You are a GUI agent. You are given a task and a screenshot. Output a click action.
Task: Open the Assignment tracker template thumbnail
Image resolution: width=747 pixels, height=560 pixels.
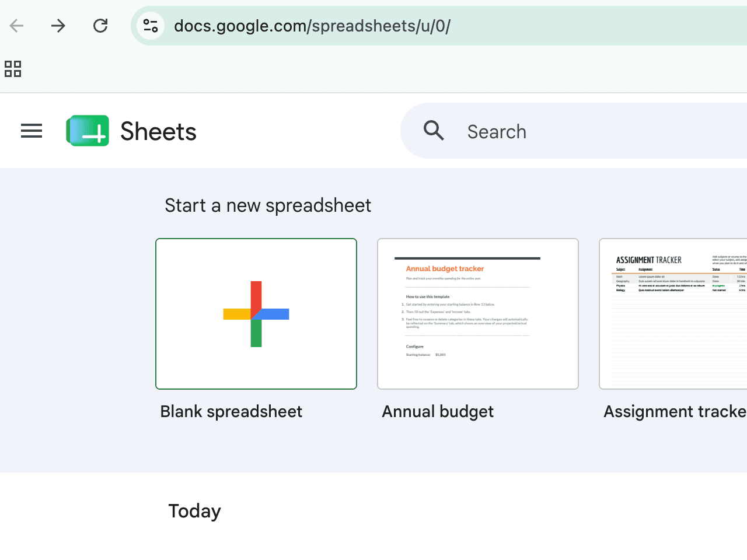[673, 314]
